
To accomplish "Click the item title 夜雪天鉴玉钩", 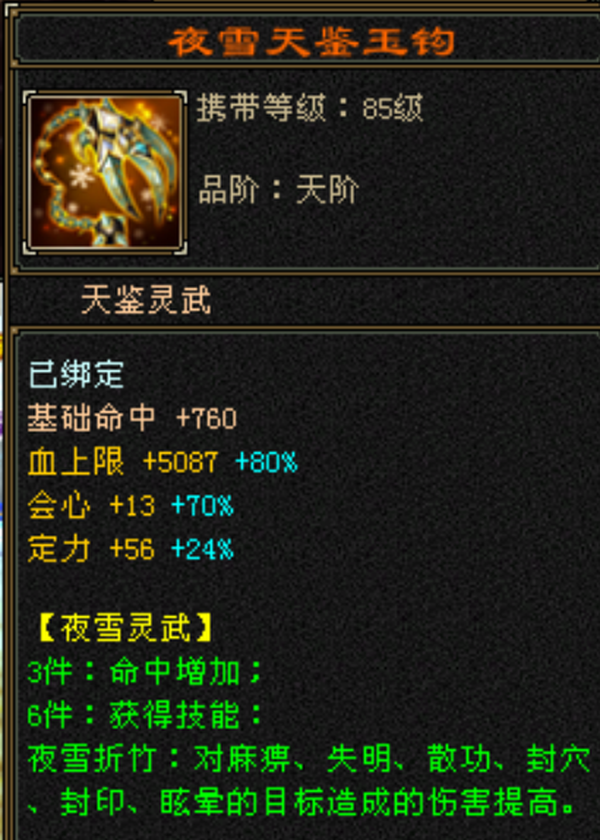I will 311,41.
